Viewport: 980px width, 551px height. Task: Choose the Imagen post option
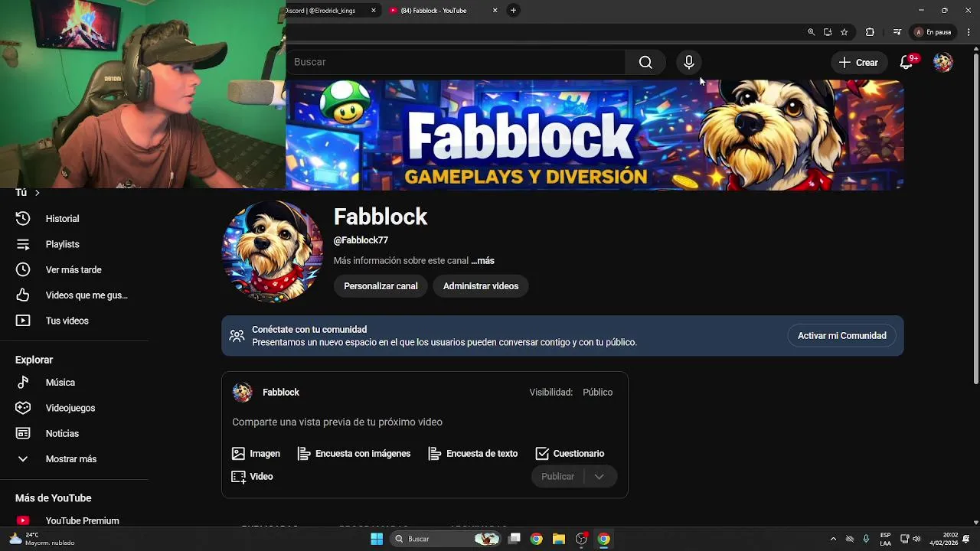tap(256, 454)
